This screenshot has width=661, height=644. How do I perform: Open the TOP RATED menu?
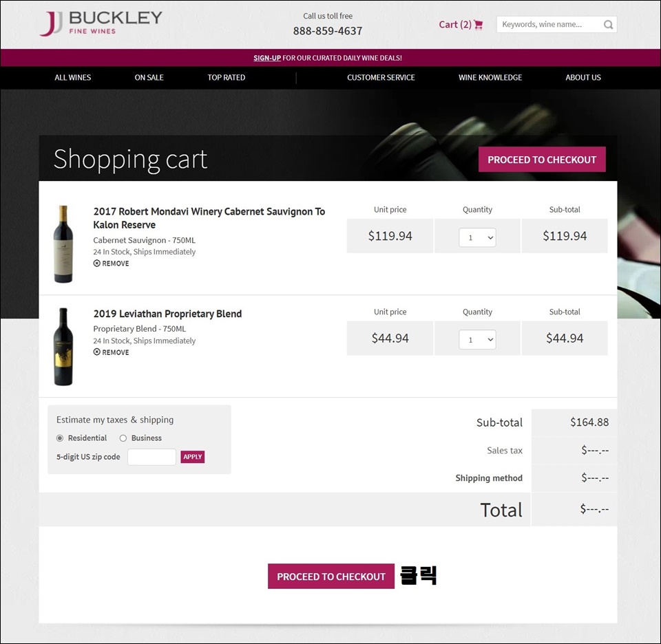226,78
